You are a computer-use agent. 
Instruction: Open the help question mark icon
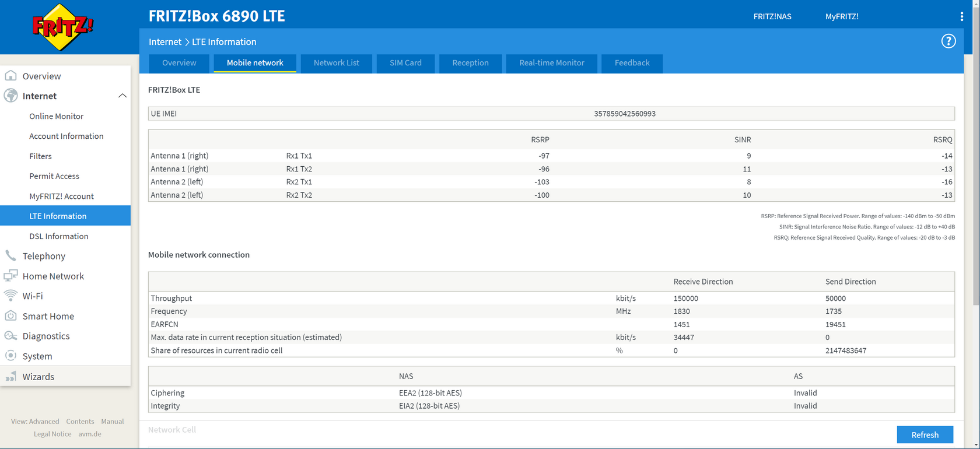[949, 41]
